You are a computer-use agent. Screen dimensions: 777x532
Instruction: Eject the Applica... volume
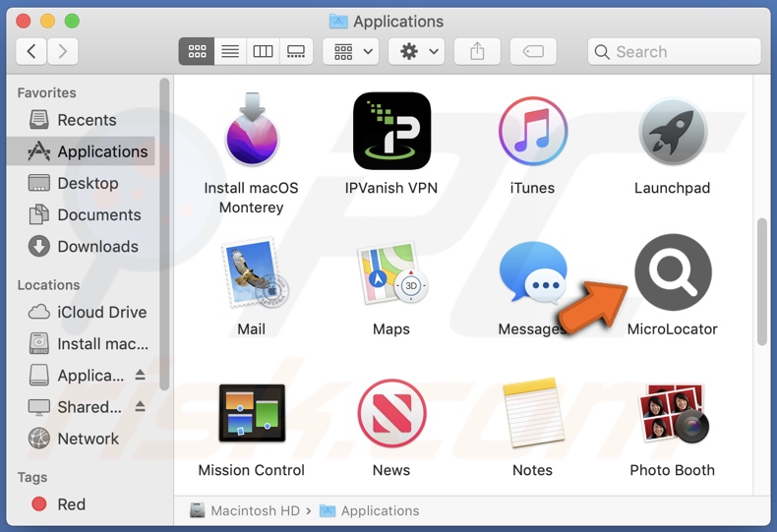(141, 375)
